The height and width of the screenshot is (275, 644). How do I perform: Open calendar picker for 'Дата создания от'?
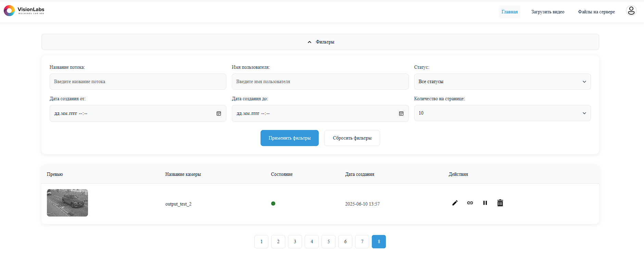(219, 114)
